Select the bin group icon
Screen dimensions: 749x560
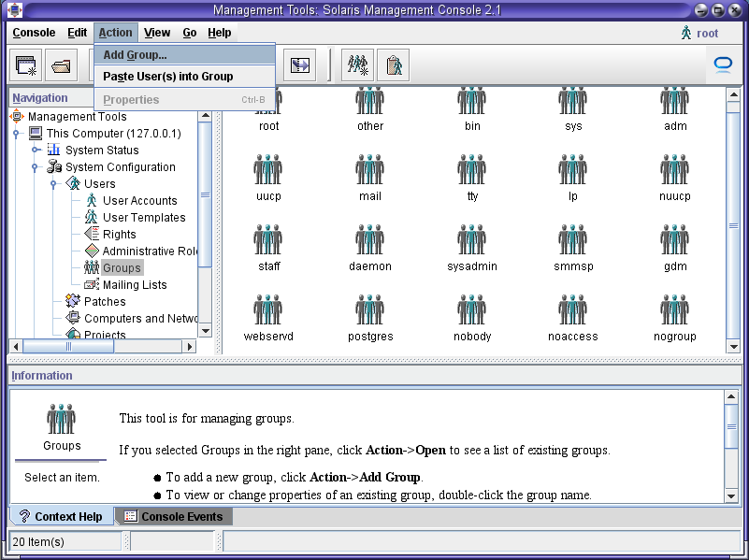pos(471,100)
